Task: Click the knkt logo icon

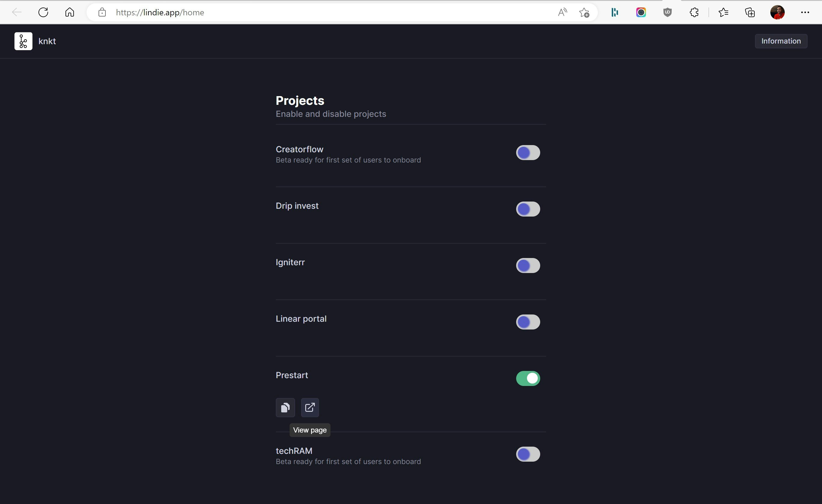Action: coord(23,41)
